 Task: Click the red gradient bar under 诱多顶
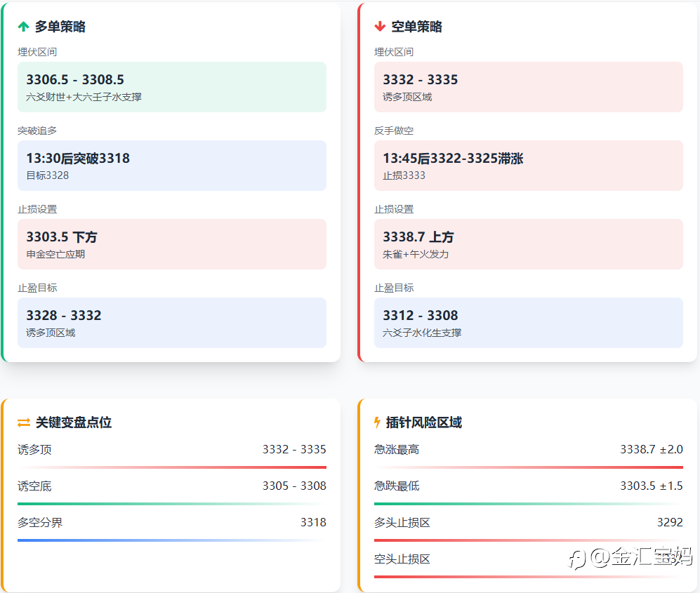click(x=172, y=467)
